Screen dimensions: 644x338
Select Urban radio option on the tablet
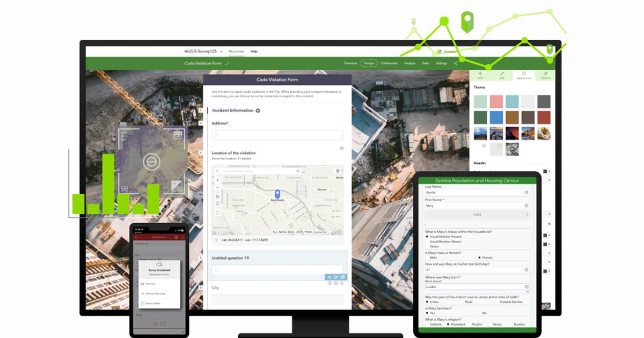tap(427, 302)
